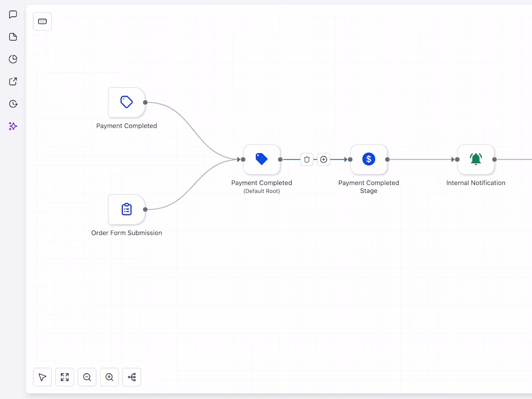532x399 pixels.
Task: Click the dollar icon on Payment Completed Stage
Action: click(x=369, y=159)
